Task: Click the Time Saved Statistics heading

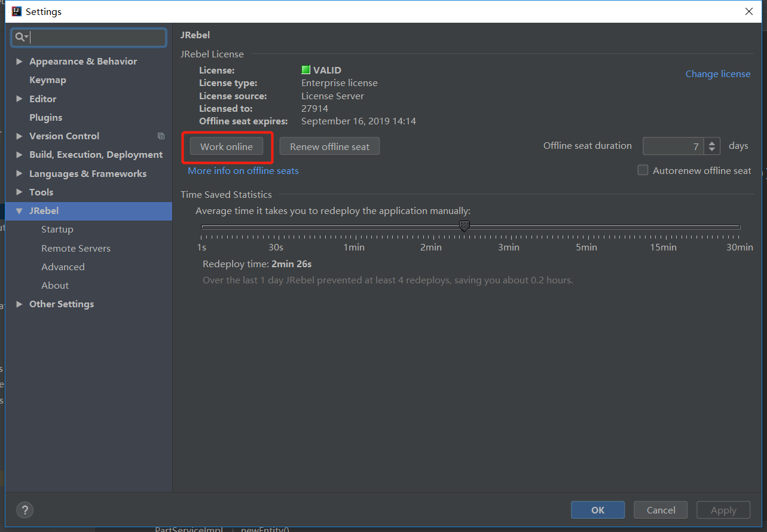Action: (226, 195)
